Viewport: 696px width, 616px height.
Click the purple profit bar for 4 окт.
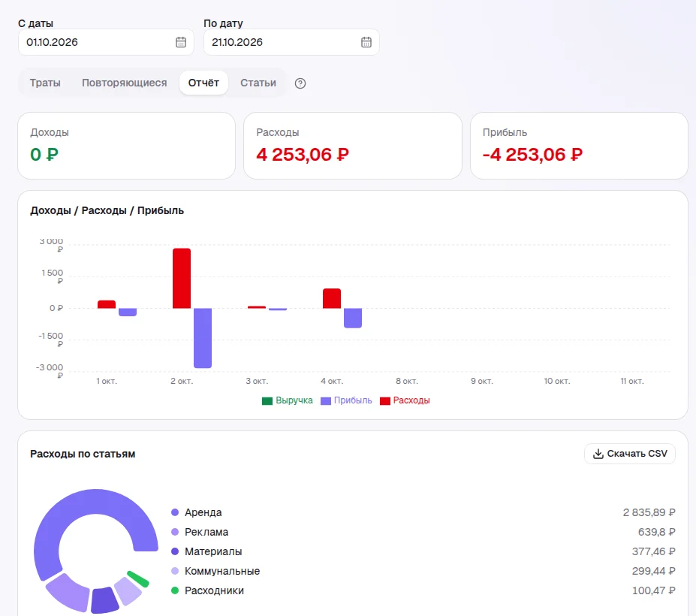tap(353, 318)
